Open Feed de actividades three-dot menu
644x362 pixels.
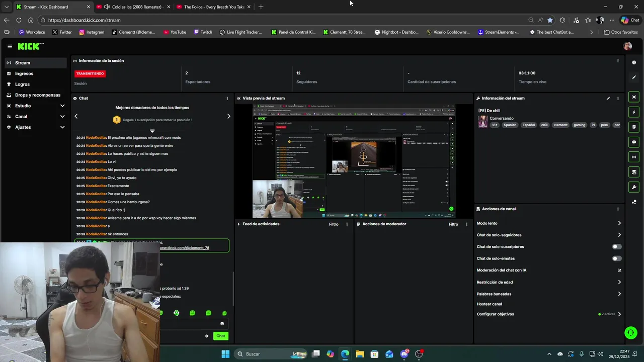tap(347, 224)
